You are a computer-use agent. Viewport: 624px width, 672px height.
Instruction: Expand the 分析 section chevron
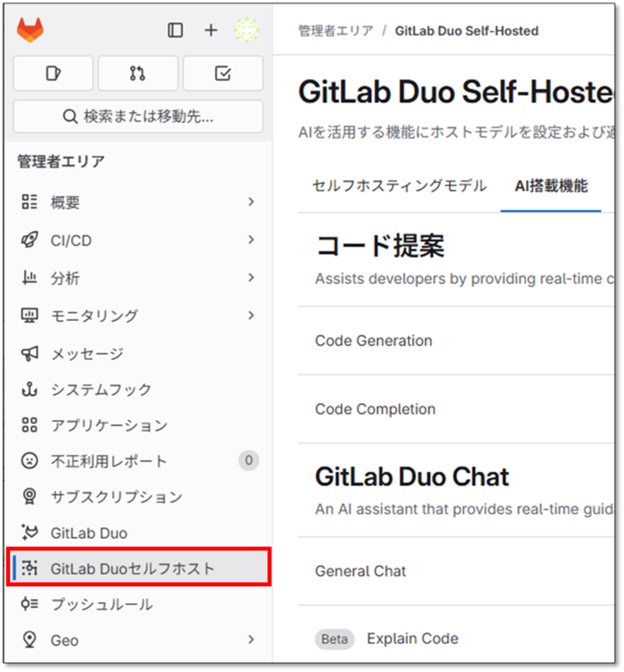pos(251,278)
